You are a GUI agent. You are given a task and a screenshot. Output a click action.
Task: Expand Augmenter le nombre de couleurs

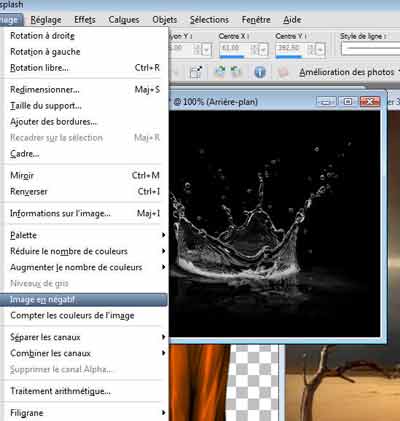pos(84,267)
